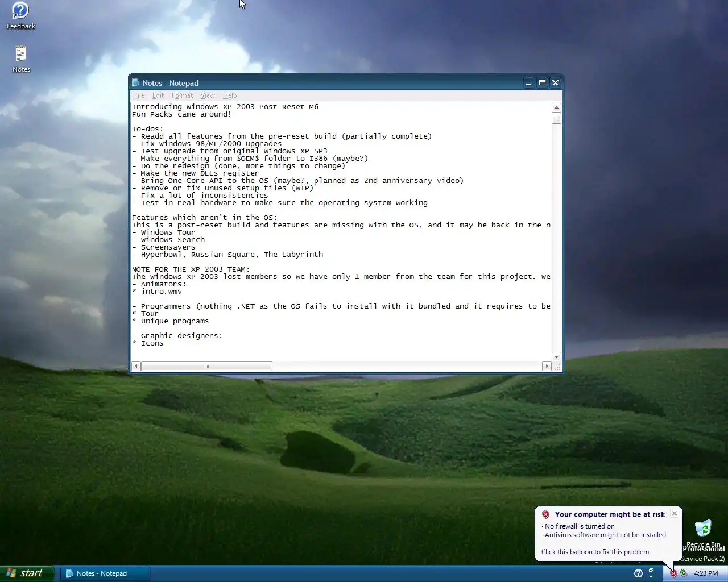Click the Notepad title bar icon
This screenshot has height=582, width=728.
pos(136,83)
